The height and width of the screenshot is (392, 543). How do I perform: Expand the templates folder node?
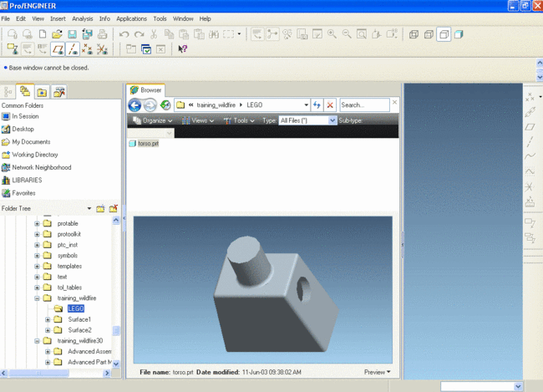[37, 266]
